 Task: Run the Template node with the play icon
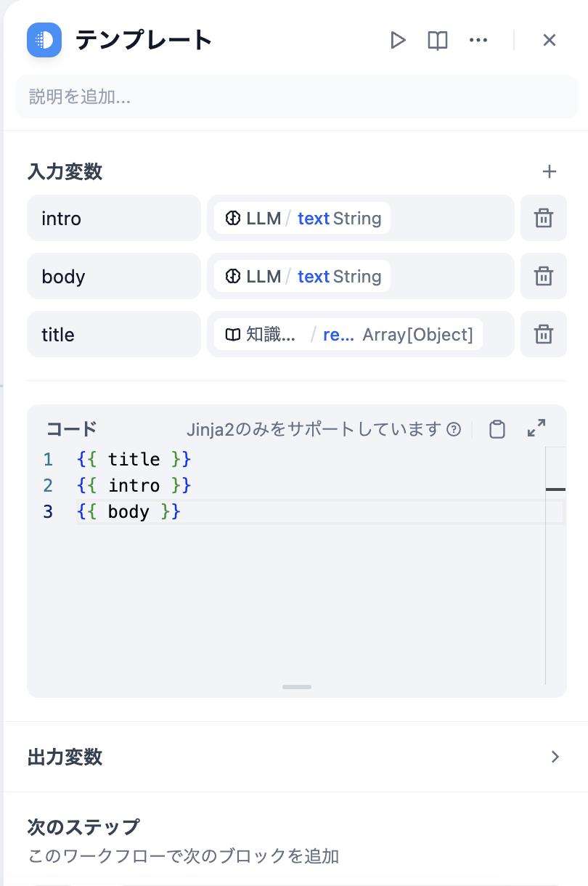pyautogui.click(x=399, y=40)
